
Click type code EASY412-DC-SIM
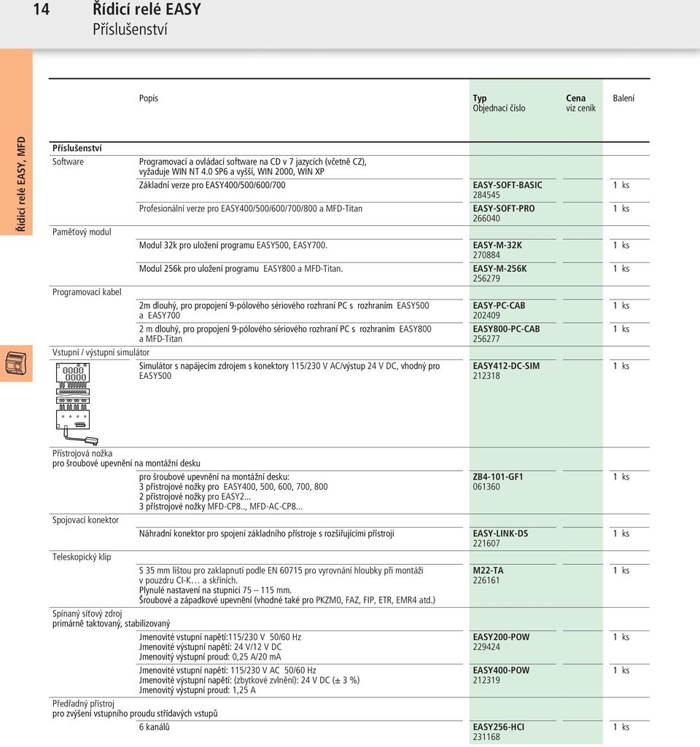click(506, 366)
